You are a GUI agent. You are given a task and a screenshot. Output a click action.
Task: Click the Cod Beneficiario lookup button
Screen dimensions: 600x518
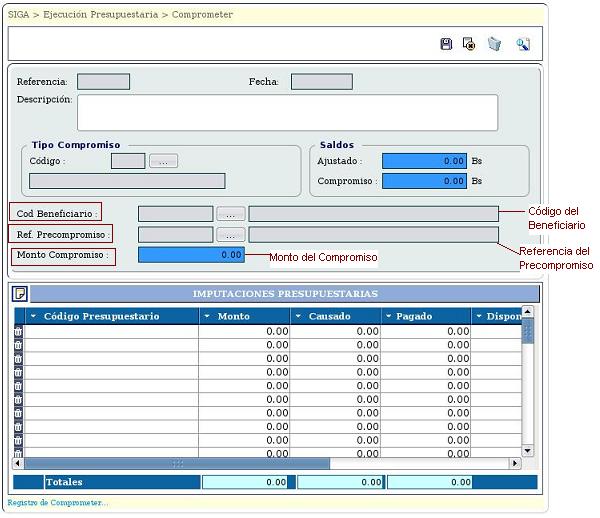click(230, 214)
